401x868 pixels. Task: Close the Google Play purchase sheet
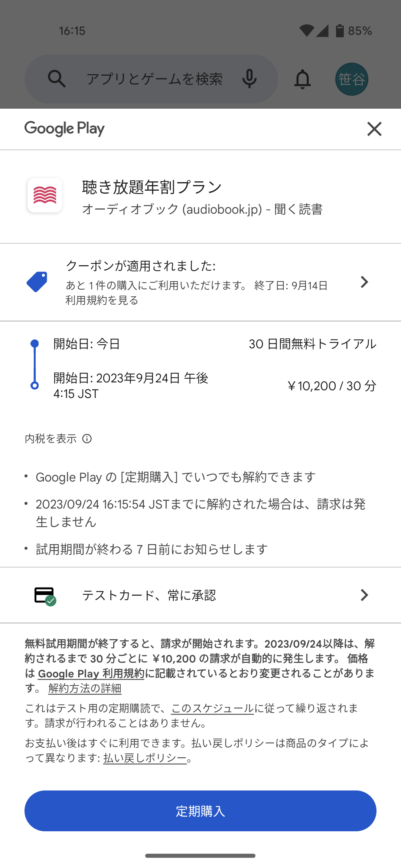pos(374,129)
